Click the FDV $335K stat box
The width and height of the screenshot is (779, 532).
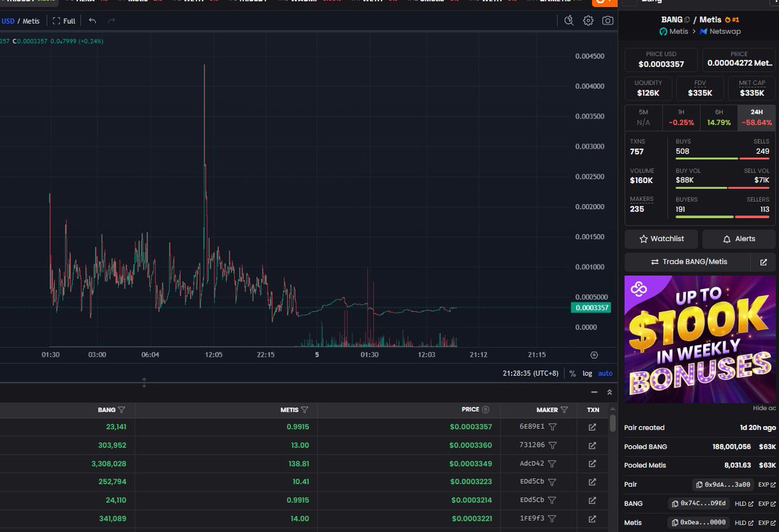click(x=700, y=88)
